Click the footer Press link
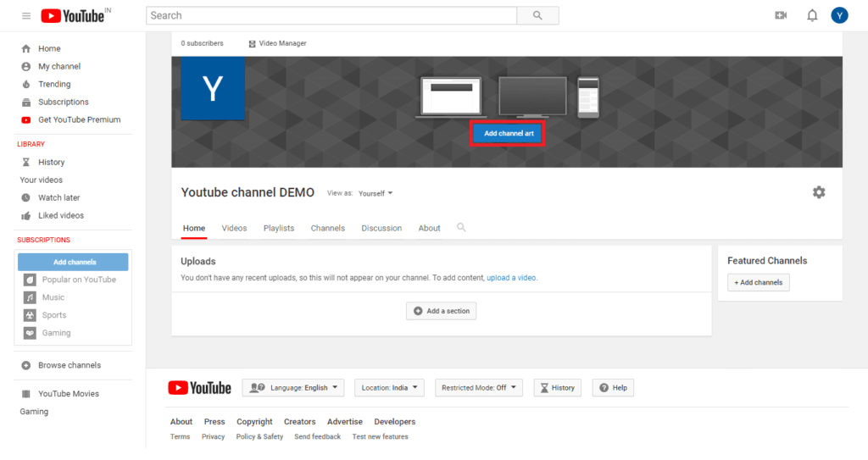Image resolution: width=868 pixels, height=460 pixels. [x=214, y=422]
